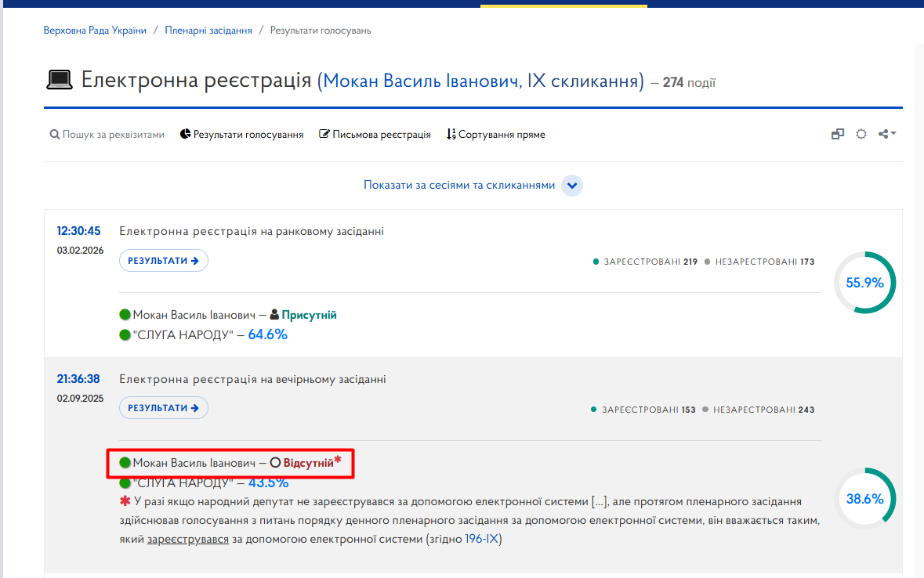Open Мокан Василь Іванович, IX скликання title link
The width and height of the screenshot is (924, 578).
tap(481, 81)
